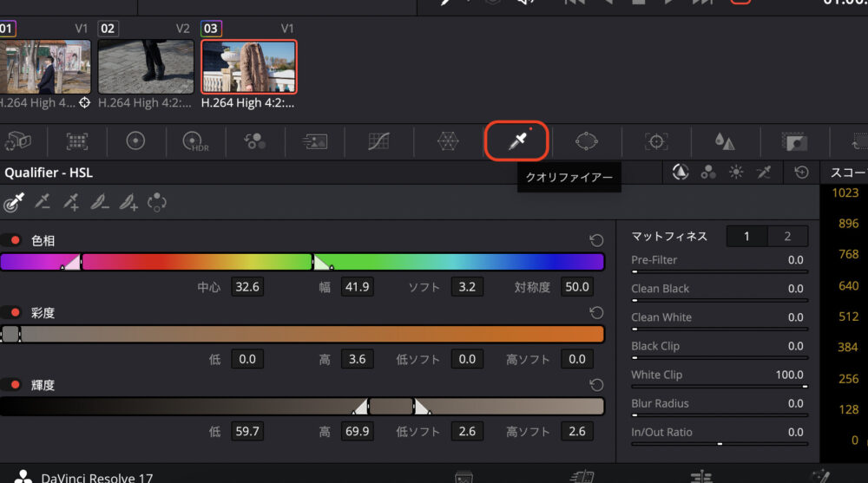Viewport: 868px width, 483px height.
Task: Switch to Matte Finesse page 1
Action: (x=746, y=236)
